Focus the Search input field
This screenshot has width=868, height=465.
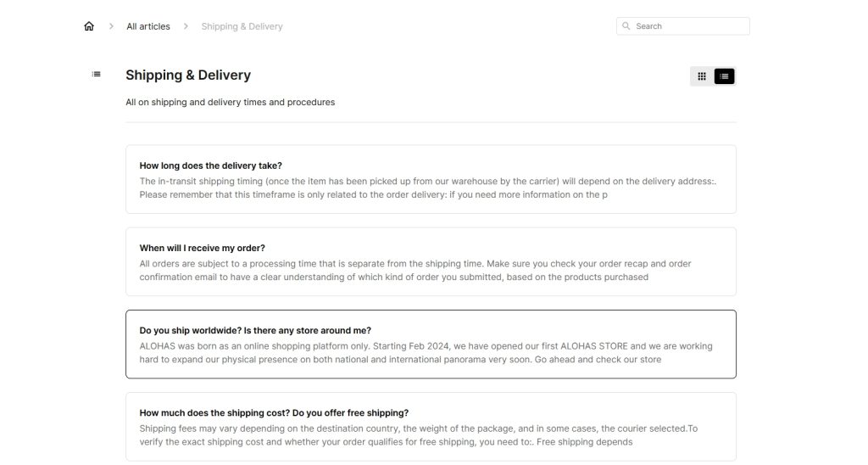(688, 26)
